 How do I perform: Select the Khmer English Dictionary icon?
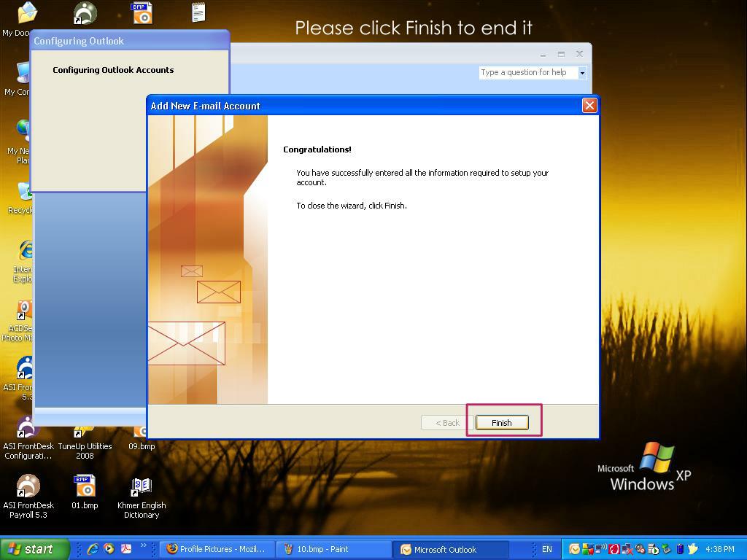(x=142, y=486)
